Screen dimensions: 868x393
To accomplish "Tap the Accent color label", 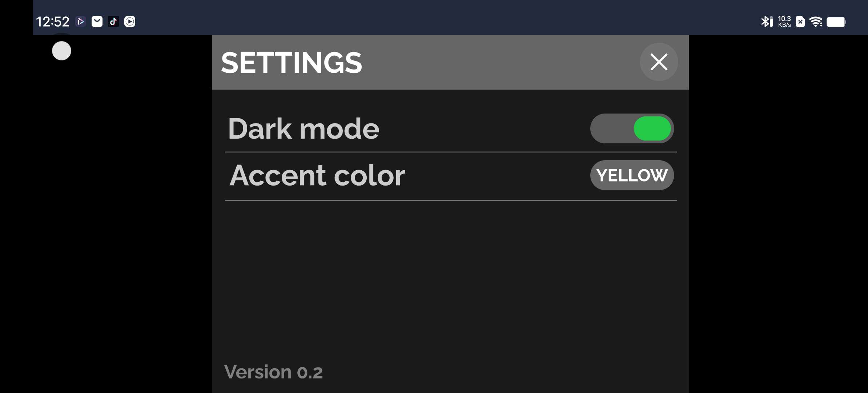I will click(x=317, y=175).
